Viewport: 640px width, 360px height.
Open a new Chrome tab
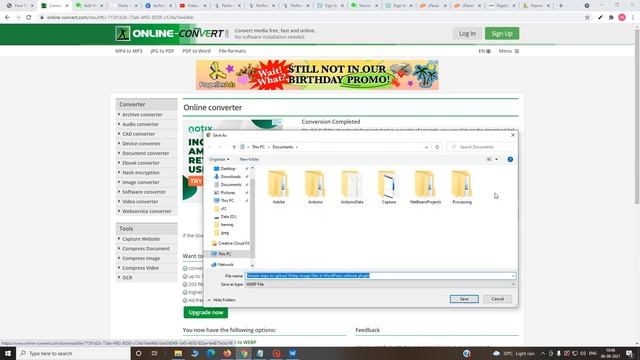tap(561, 6)
